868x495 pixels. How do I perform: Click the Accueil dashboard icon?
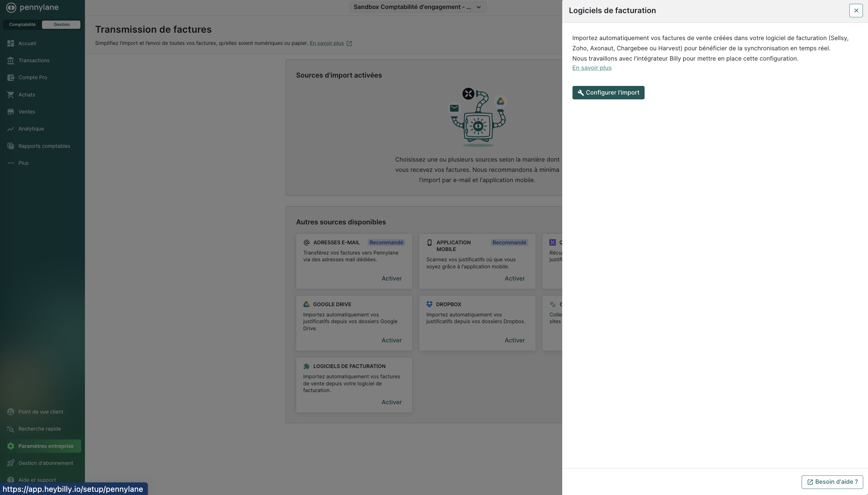click(x=11, y=43)
